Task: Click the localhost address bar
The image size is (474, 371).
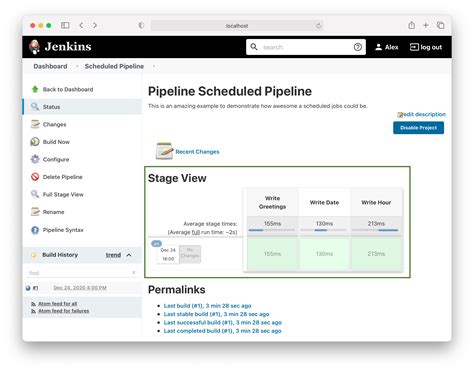Action: pos(237,26)
